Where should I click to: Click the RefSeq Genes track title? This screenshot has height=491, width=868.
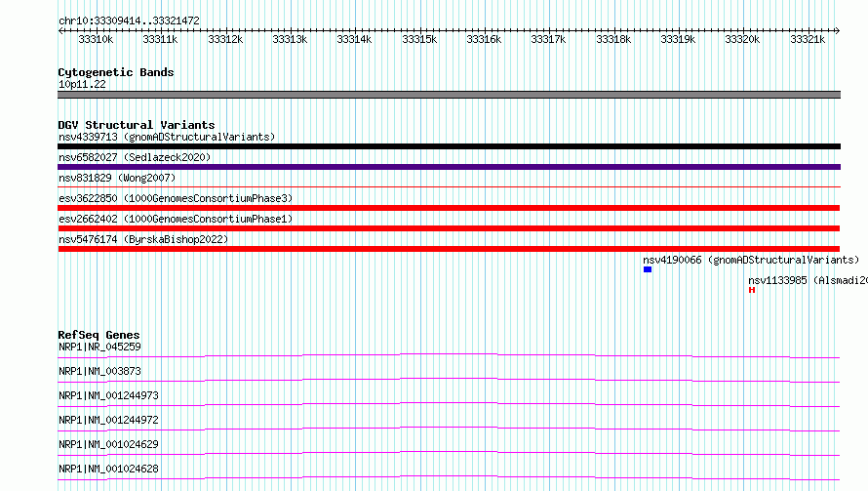tap(99, 335)
